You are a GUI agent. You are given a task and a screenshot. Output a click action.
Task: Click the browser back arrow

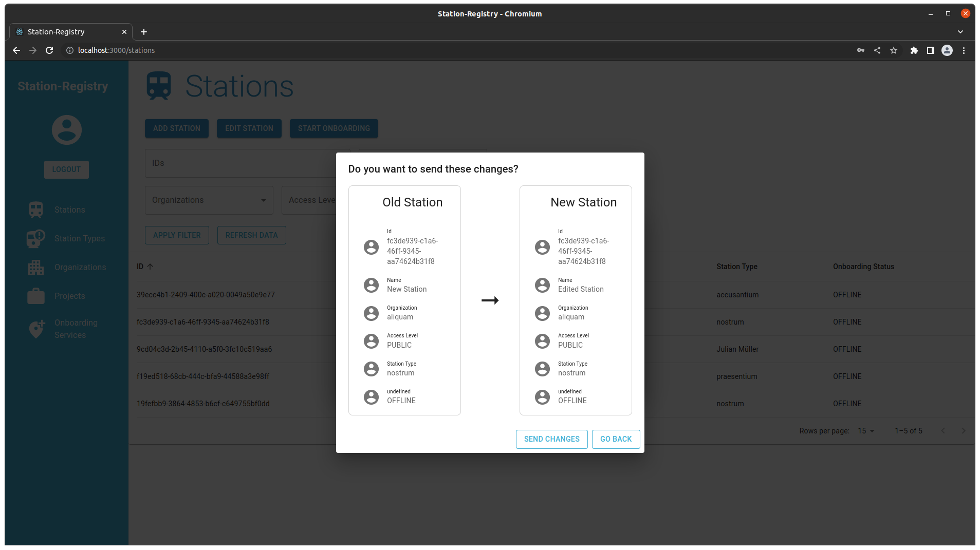click(16, 50)
